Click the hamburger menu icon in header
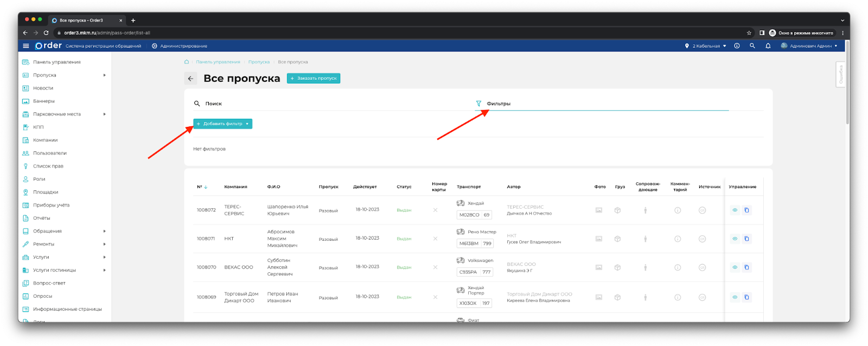868x346 pixels. 25,46
